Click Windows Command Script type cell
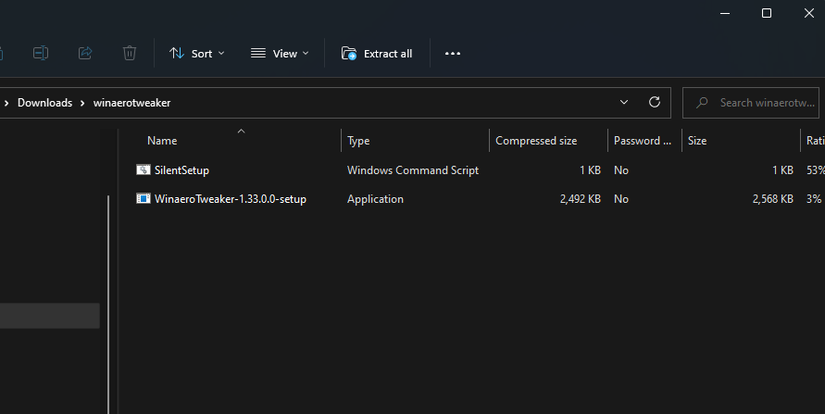Viewport: 825px width, 414px height. click(412, 170)
